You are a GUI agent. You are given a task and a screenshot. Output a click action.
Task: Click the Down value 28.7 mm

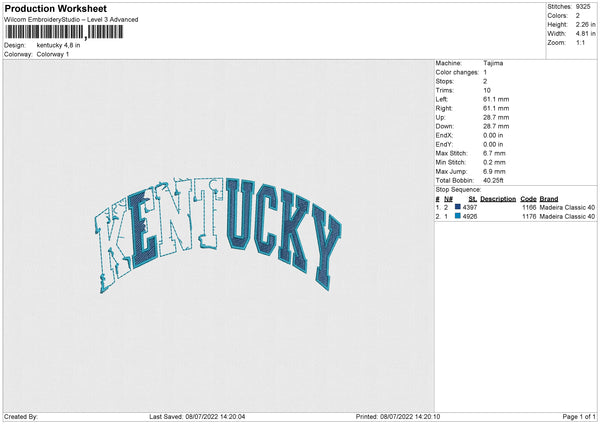(x=496, y=126)
